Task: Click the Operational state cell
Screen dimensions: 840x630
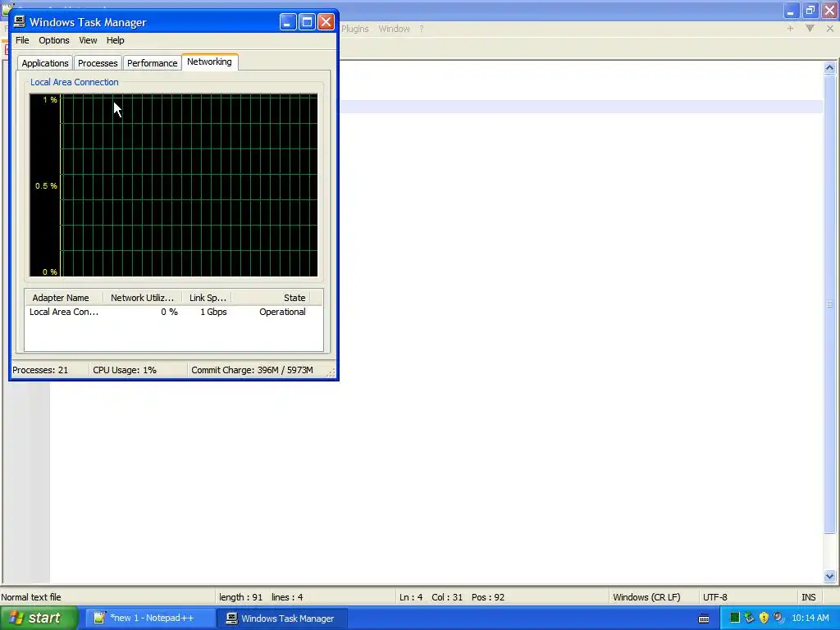Action: tap(282, 312)
